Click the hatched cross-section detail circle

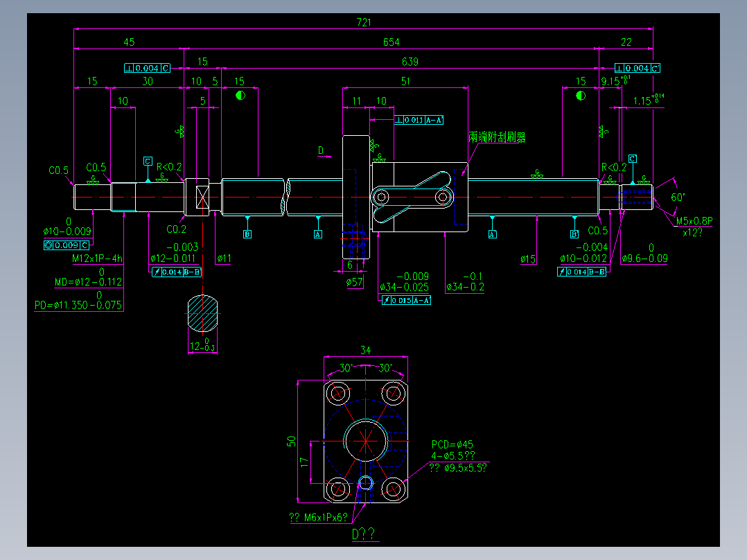[203, 313]
